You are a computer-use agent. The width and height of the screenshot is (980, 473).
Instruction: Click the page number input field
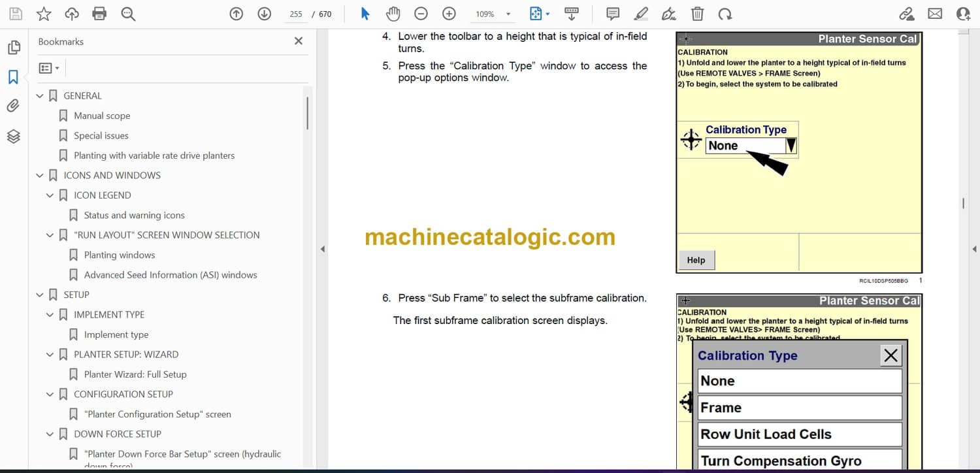(x=296, y=14)
